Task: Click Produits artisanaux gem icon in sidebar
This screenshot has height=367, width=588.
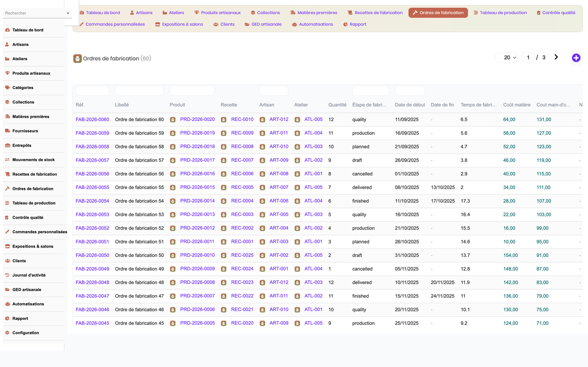Action: (7, 73)
